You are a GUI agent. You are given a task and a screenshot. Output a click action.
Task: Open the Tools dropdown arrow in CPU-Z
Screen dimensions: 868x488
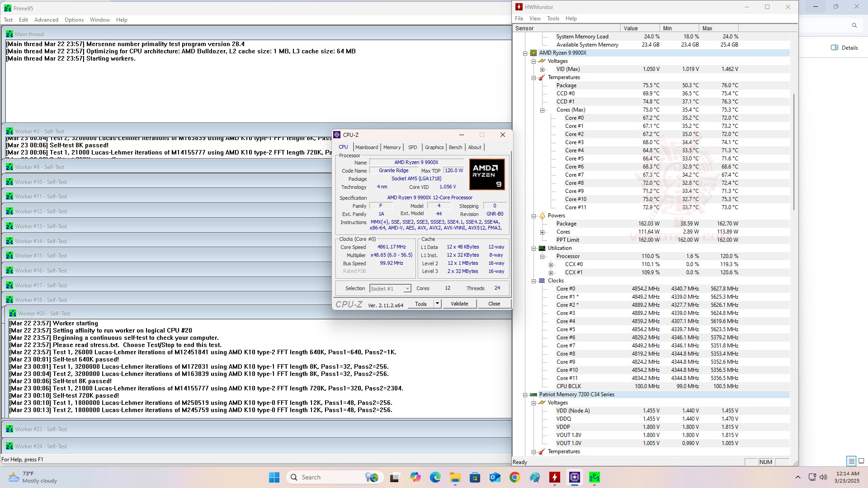coord(437,304)
